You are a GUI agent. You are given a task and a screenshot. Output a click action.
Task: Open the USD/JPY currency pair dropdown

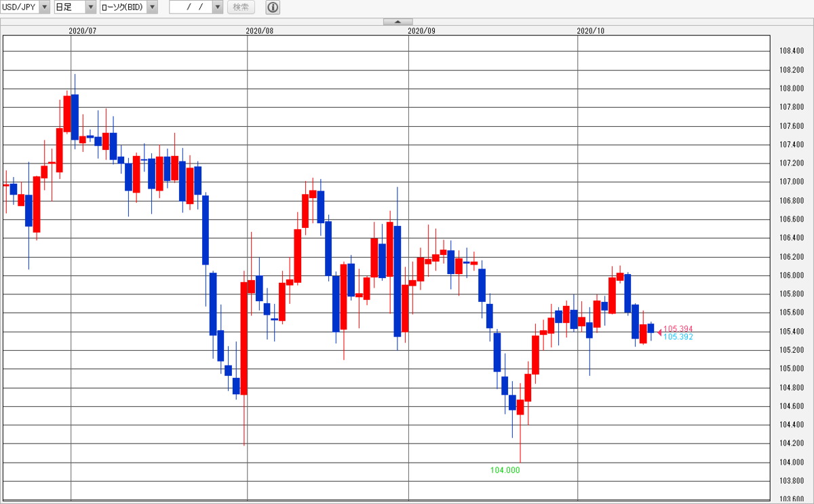point(26,7)
